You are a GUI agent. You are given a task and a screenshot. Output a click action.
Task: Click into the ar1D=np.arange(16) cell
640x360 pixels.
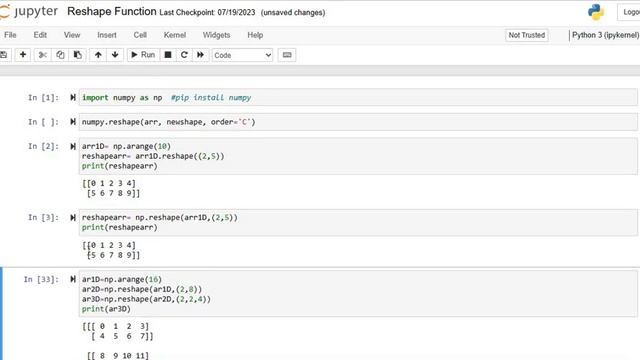(358, 294)
